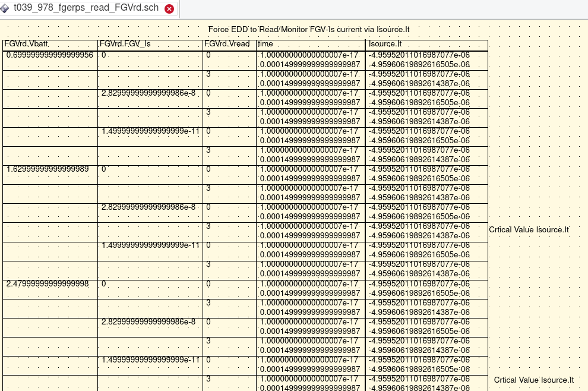Screen dimensions: 588x391
Task: Click the time column header
Action: pyautogui.click(x=265, y=44)
